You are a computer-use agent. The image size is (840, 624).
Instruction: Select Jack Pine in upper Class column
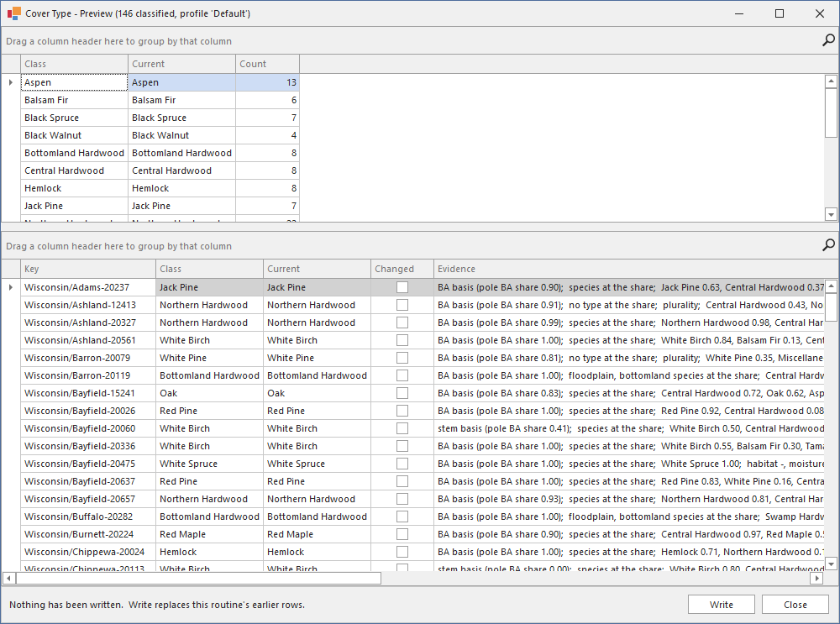coord(75,207)
